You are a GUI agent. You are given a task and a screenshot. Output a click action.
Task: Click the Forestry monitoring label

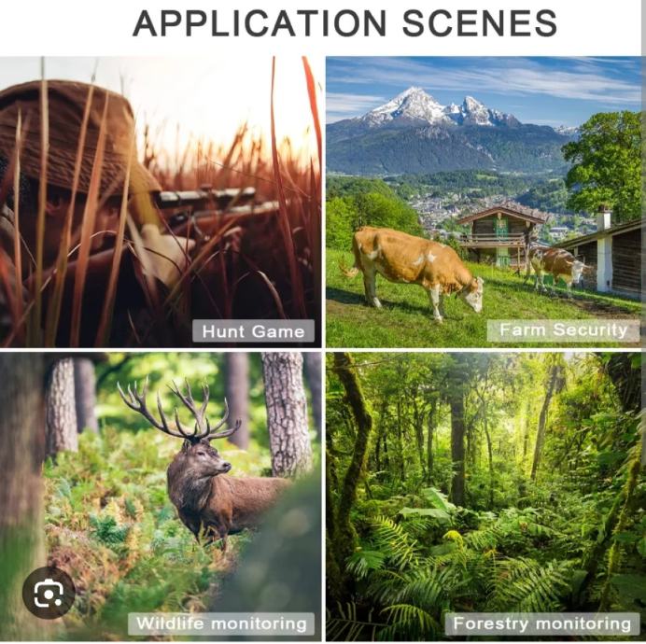(x=541, y=623)
